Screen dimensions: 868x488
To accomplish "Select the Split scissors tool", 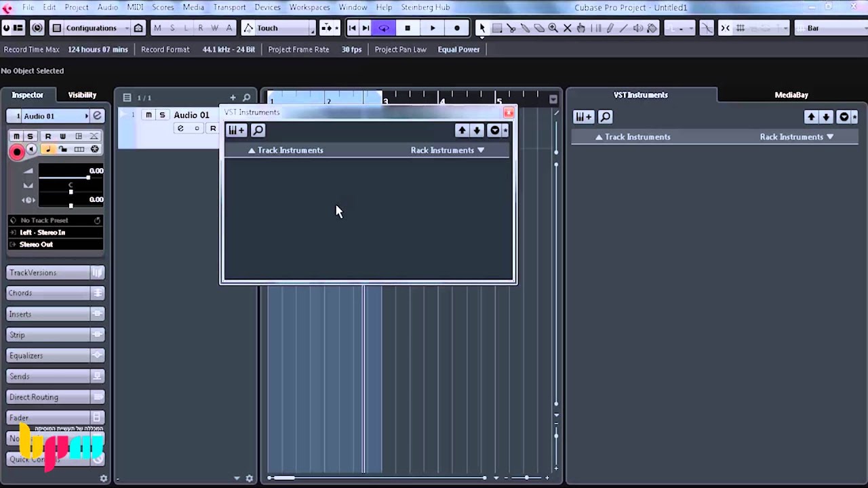I will (x=511, y=28).
